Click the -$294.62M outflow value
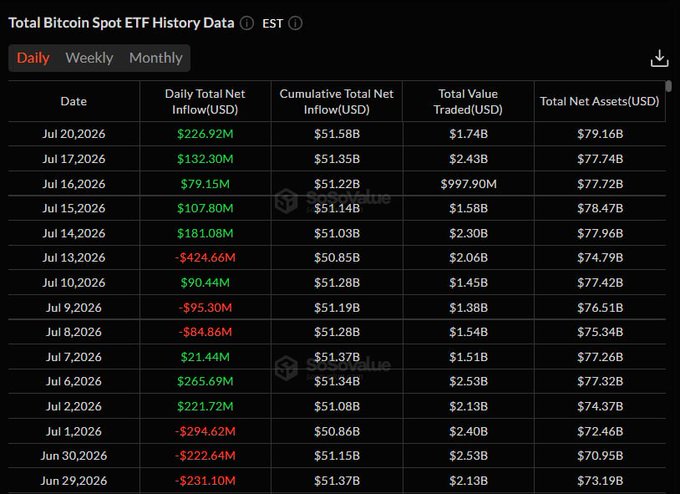 point(205,432)
